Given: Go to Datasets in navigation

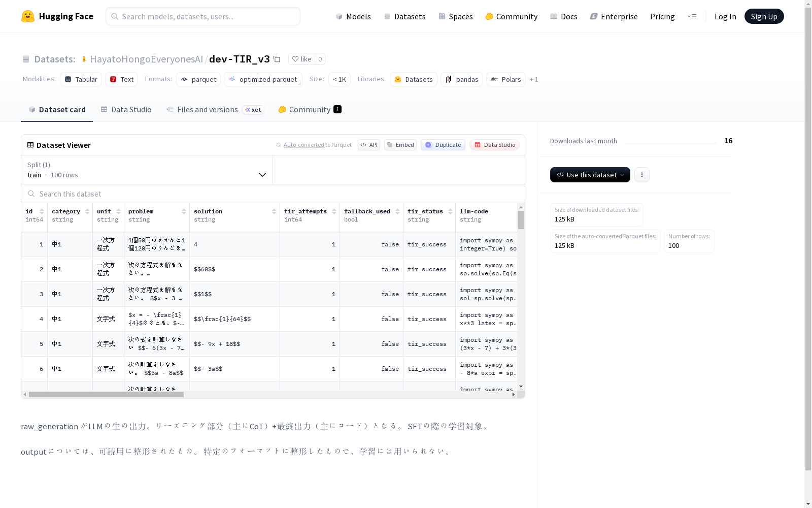Looking at the screenshot, I should 404,16.
